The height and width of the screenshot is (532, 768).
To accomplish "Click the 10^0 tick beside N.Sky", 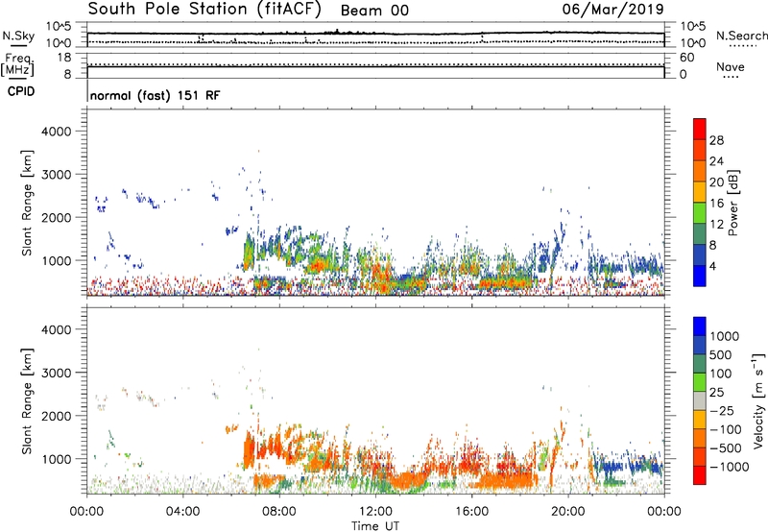I will [x=59, y=43].
